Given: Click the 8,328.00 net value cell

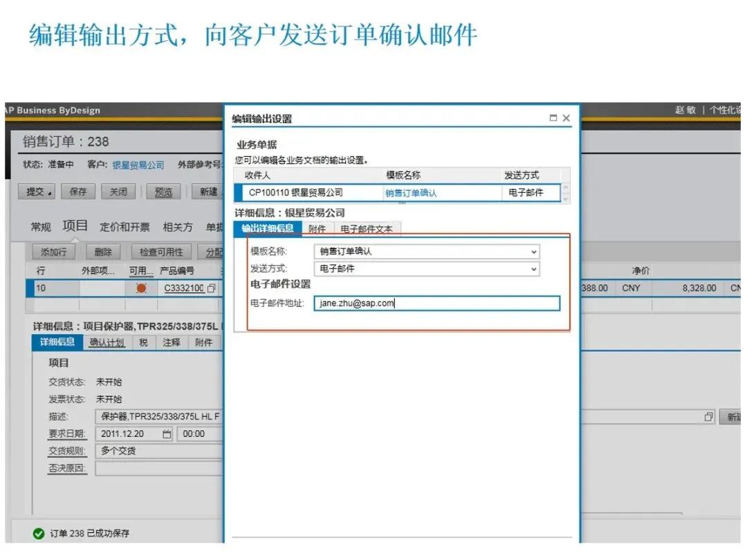Looking at the screenshot, I should 699,288.
